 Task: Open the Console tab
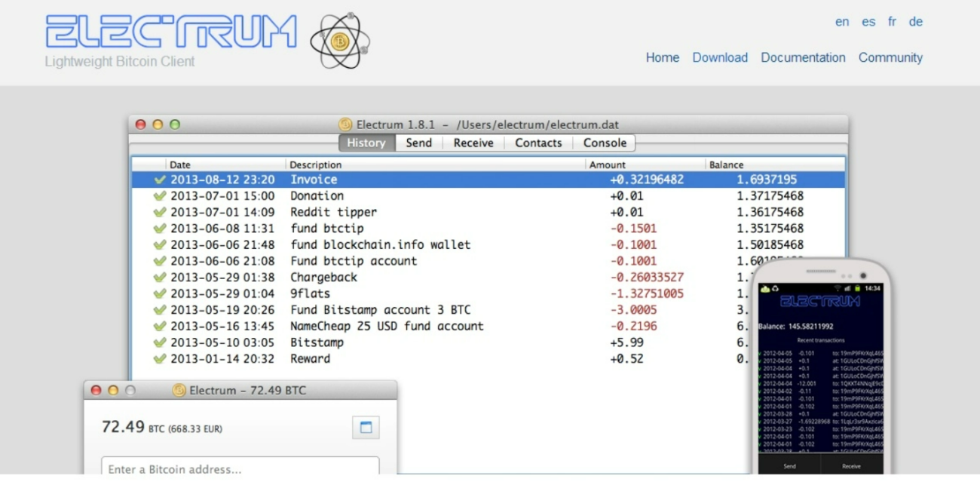pyautogui.click(x=605, y=143)
